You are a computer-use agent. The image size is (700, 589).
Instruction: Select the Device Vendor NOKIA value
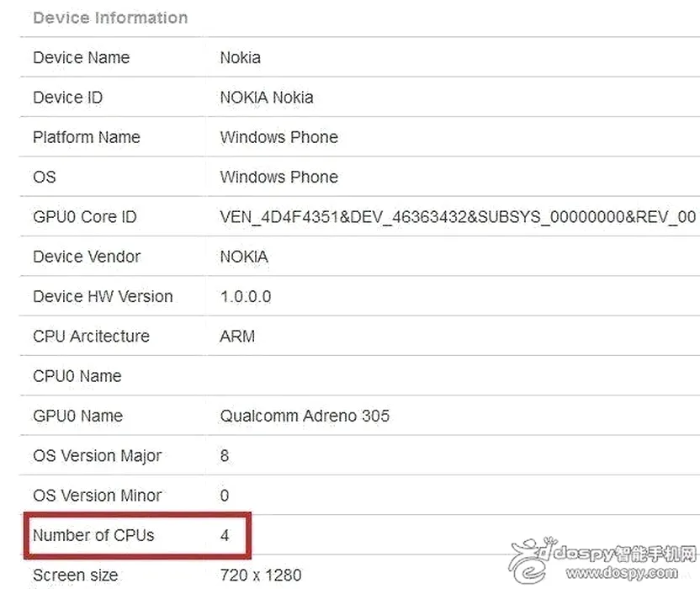click(244, 257)
